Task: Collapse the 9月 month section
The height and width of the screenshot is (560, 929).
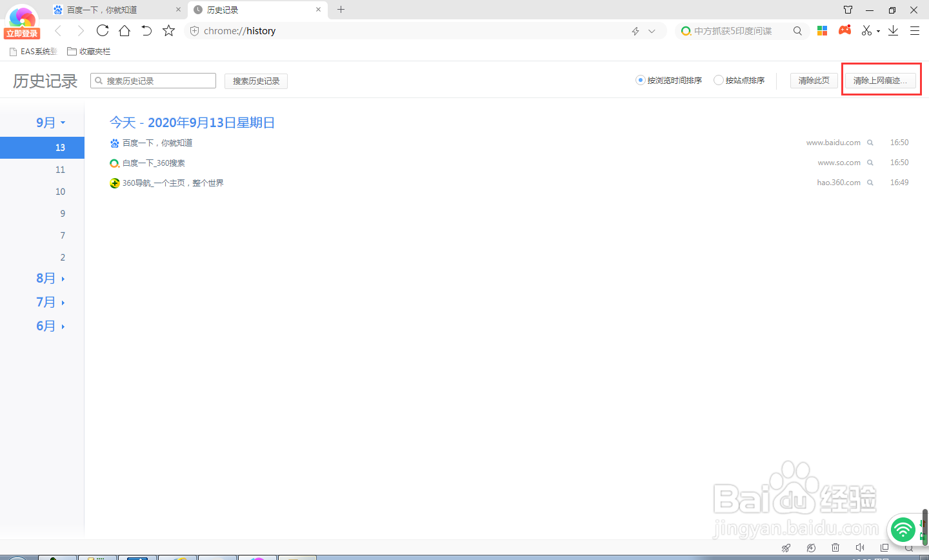Action: tap(51, 123)
